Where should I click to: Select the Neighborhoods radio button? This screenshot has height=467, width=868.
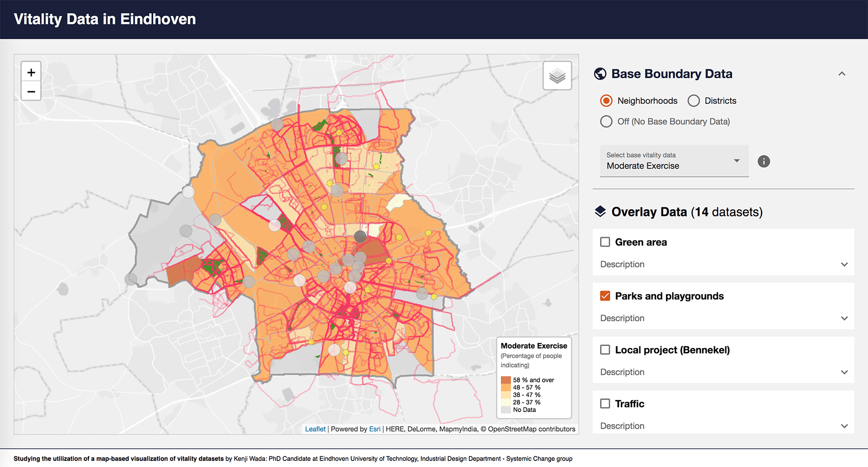click(x=606, y=101)
